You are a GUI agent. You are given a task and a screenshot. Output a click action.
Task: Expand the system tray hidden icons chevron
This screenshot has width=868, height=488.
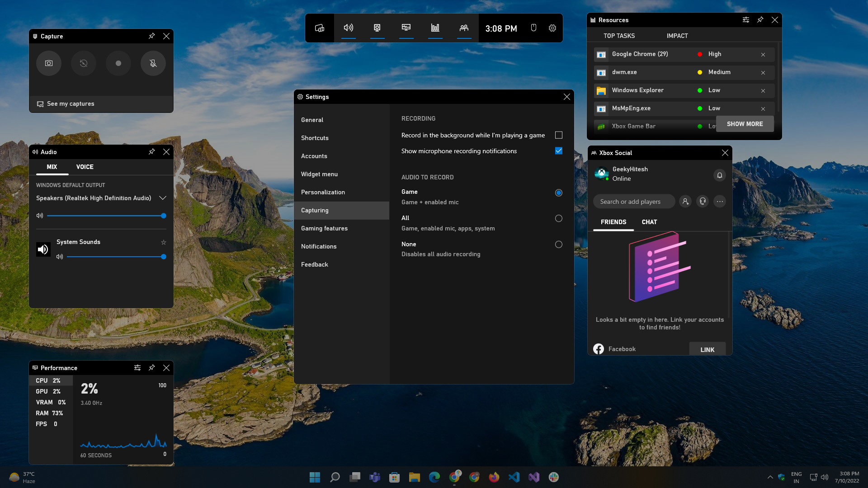[770, 477]
